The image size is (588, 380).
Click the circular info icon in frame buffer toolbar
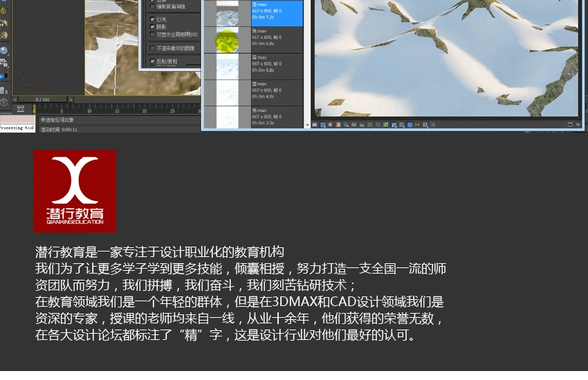(x=330, y=124)
